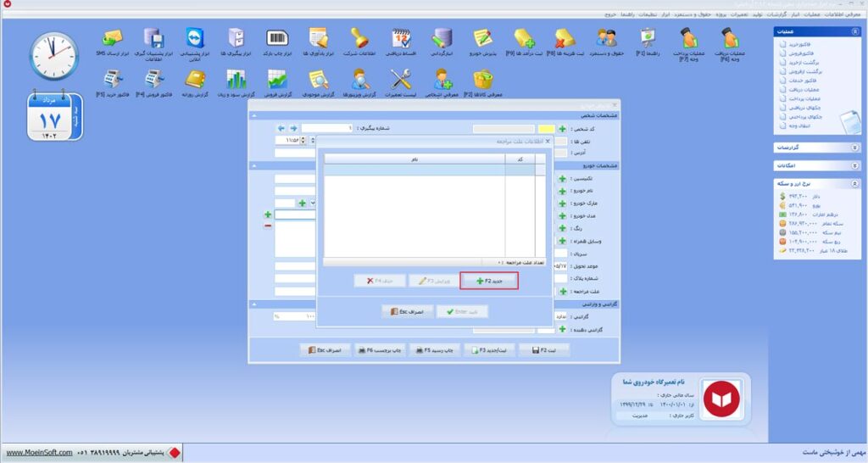This screenshot has width=868, height=463.
Task: Click the save F2 button in reception form
Action: 544,350
